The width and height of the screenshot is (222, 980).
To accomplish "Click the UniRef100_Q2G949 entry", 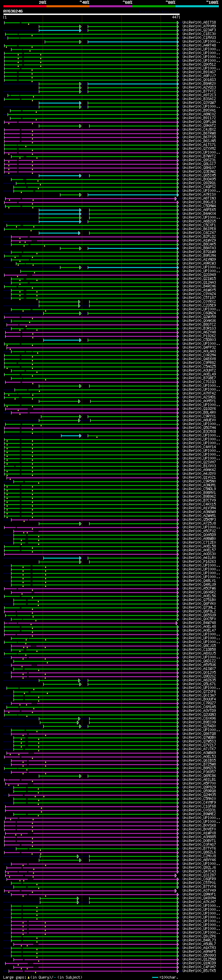I will (199, 275).
